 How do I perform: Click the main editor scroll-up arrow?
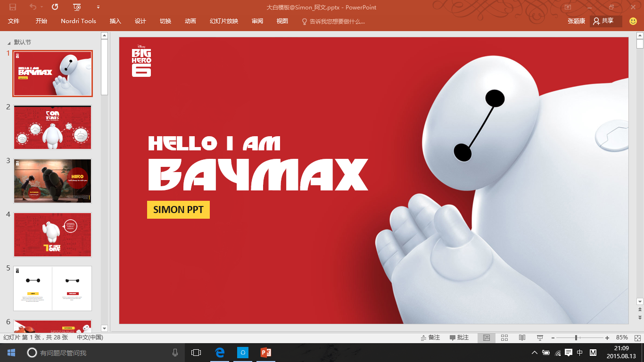click(640, 36)
